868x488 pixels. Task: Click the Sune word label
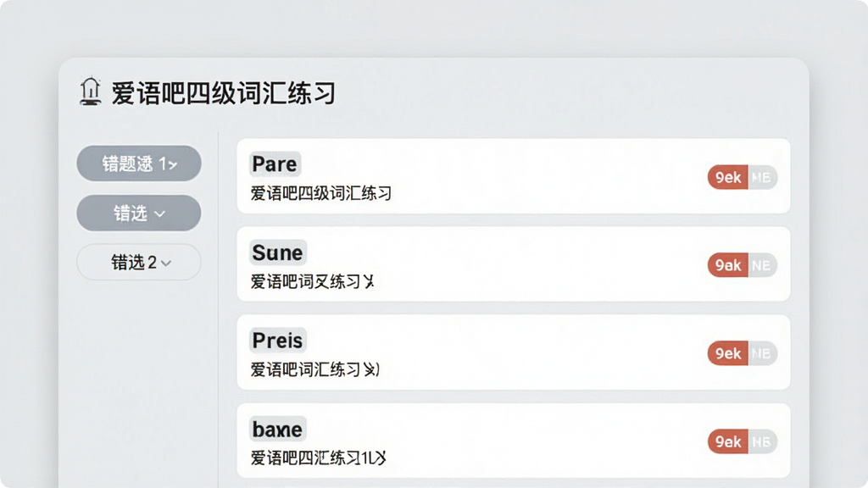coord(277,252)
